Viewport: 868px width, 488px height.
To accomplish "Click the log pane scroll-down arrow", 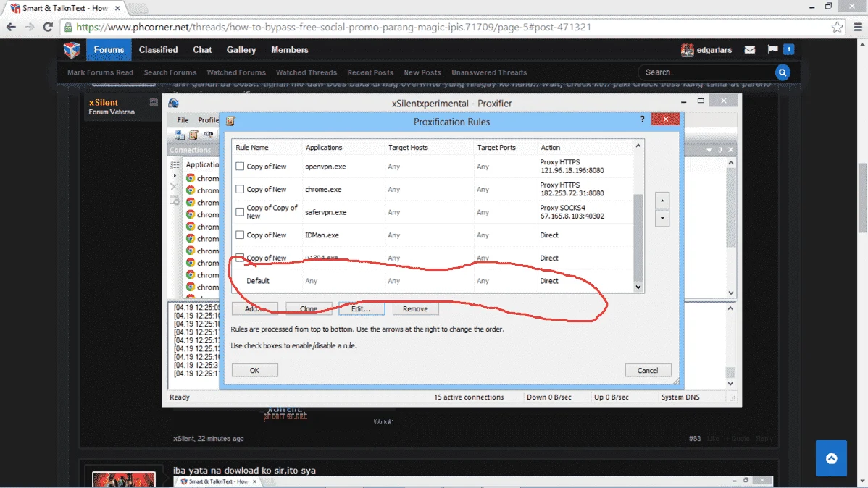I will pos(730,384).
